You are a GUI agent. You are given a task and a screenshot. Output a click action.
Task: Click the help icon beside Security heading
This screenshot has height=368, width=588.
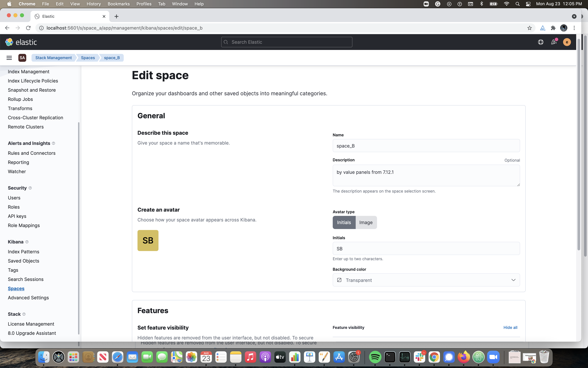click(x=30, y=188)
